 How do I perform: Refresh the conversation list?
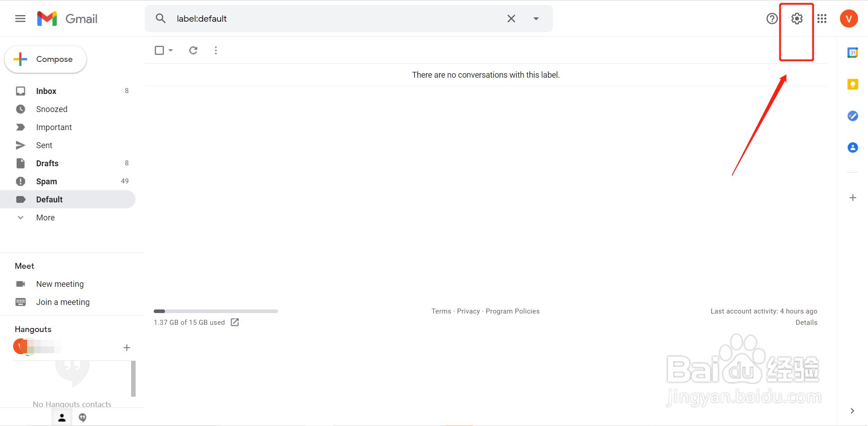193,50
